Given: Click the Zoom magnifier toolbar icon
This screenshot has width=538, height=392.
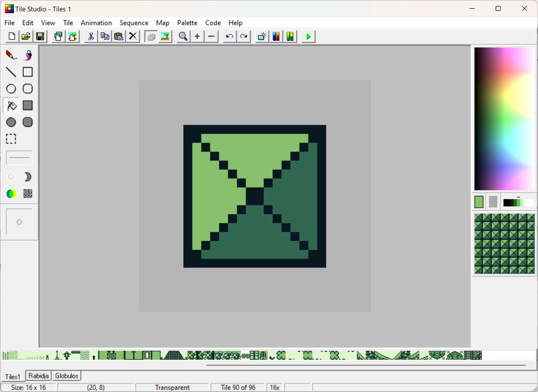Looking at the screenshot, I should (x=183, y=36).
